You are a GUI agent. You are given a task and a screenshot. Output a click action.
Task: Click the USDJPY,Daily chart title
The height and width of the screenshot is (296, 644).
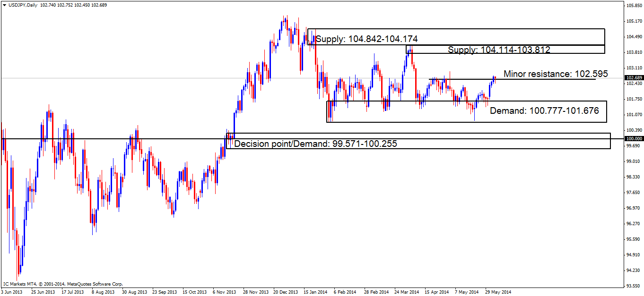pyautogui.click(x=22, y=4)
